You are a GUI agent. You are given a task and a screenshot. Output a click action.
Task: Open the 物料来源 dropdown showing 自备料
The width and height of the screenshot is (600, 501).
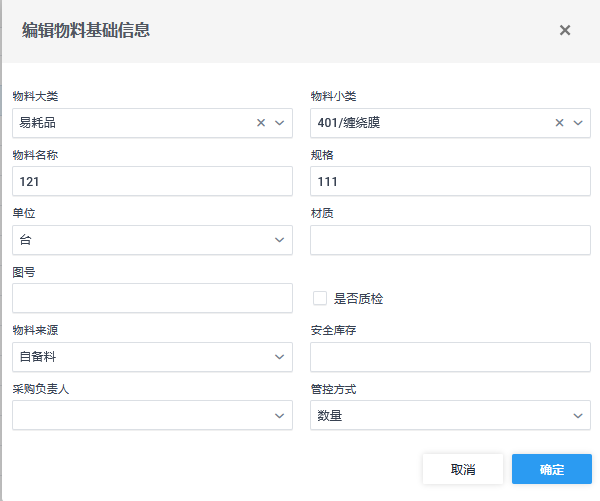152,357
